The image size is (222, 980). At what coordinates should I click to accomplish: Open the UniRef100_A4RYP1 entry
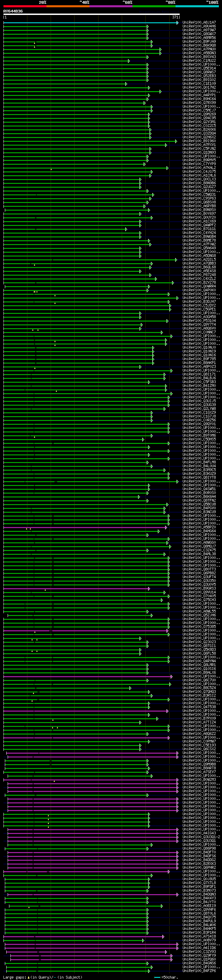199,95
